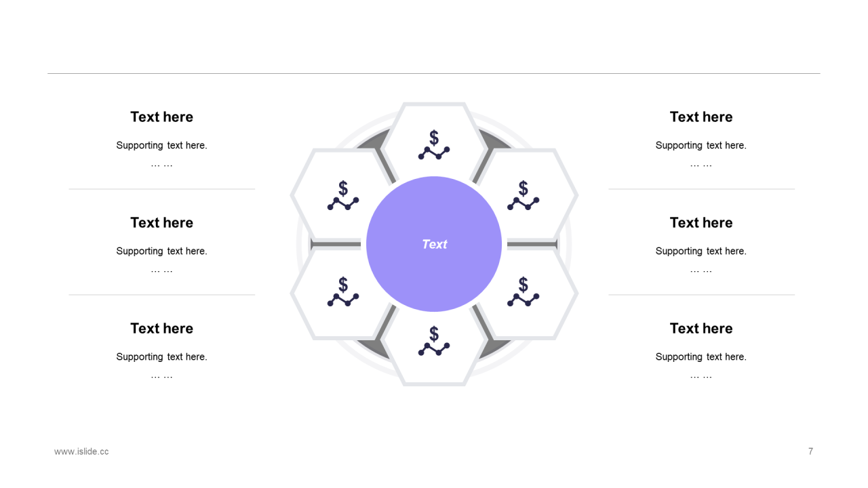Image resolution: width=868 pixels, height=488 pixels.
Task: Select the gray connector bar left of circle
Action: pos(336,244)
